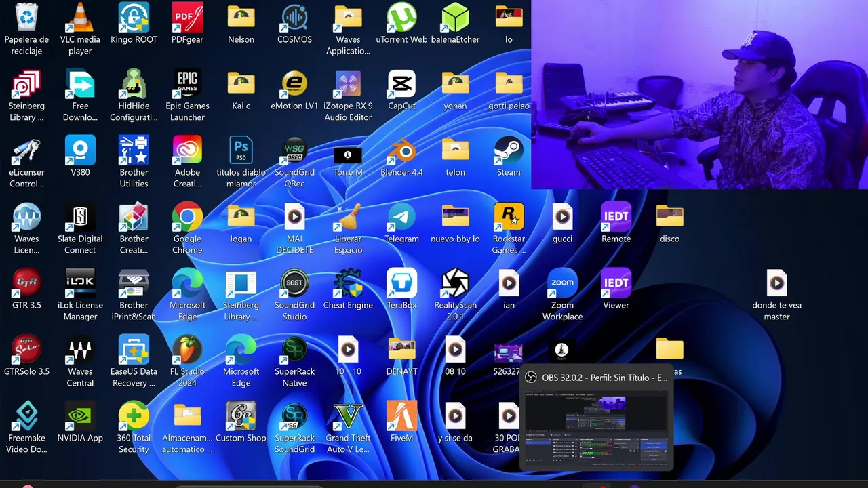868x488 pixels.
Task: Launch eMotion LV1 mixer shortcut
Action: point(294,85)
